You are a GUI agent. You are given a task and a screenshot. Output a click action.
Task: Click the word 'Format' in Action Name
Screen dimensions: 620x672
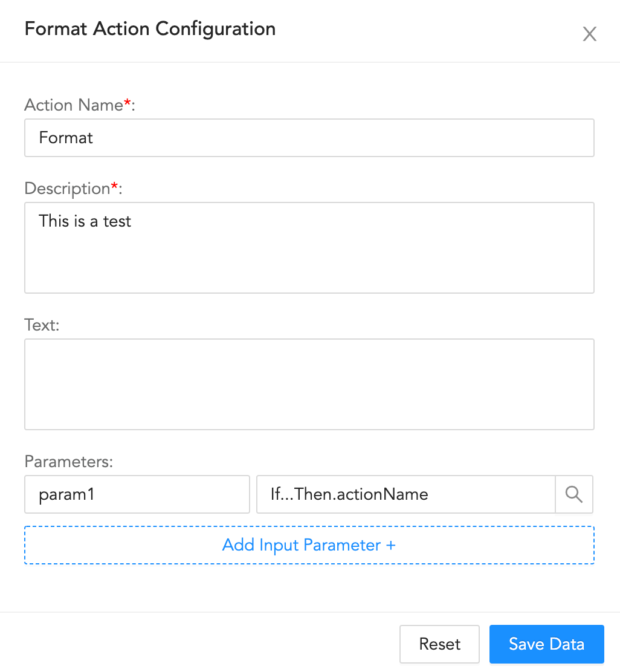pos(66,138)
